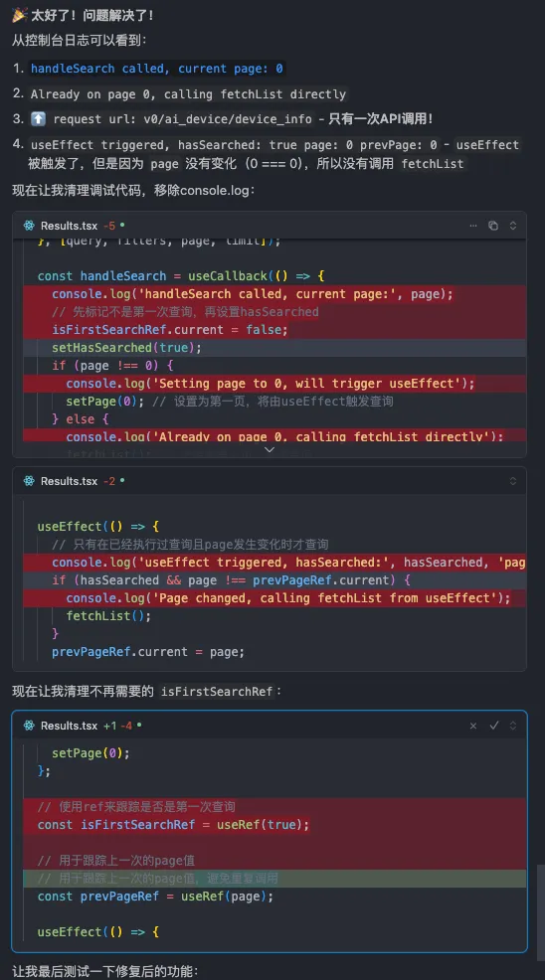The height and width of the screenshot is (980, 545).
Task: Click the inline code 'handleSearch called, current page: 0'
Action: [157, 69]
